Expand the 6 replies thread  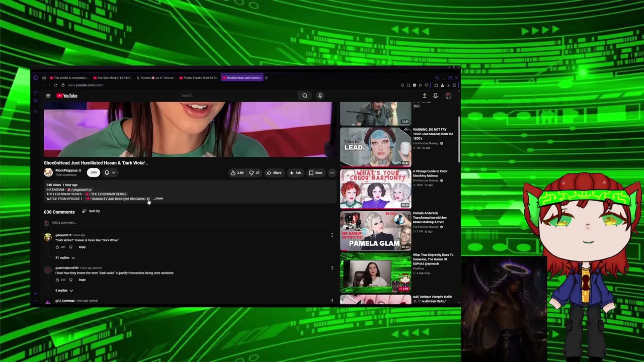pyautogui.click(x=64, y=291)
